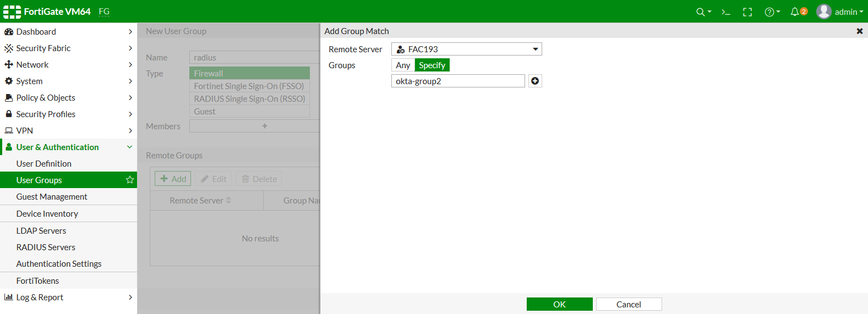Click the Members plus field
The height and width of the screenshot is (314, 868).
pos(254,126)
